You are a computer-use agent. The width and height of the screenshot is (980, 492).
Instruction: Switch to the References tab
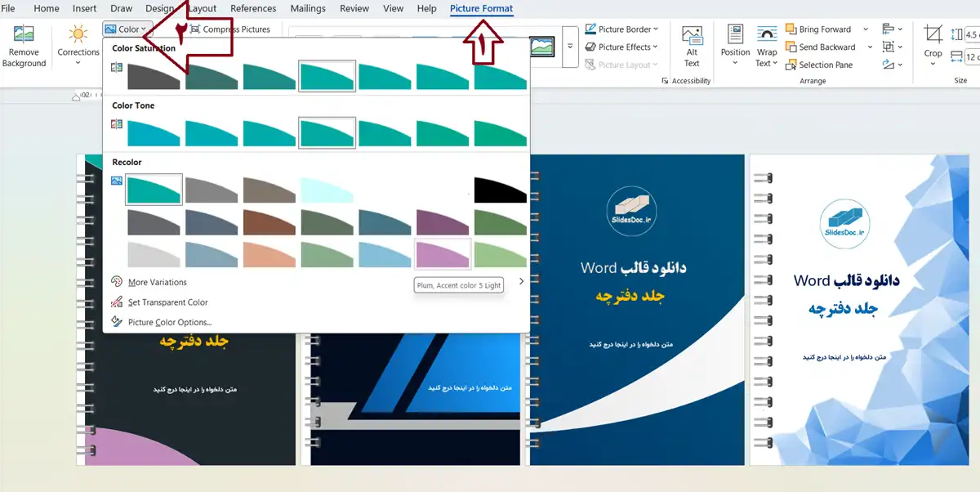click(253, 8)
